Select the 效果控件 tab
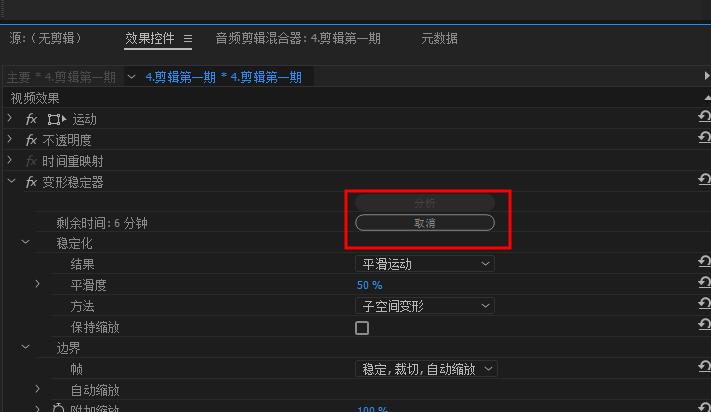The image size is (711, 412). [150, 39]
